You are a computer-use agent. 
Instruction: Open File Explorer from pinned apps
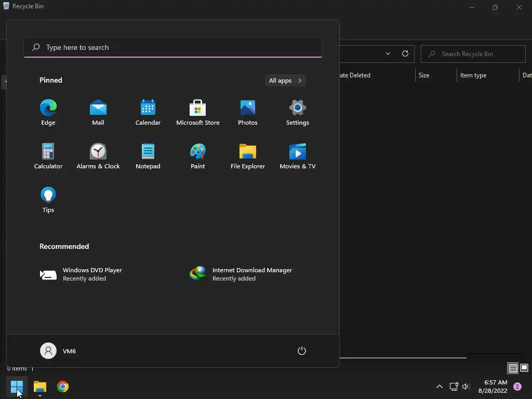click(248, 156)
